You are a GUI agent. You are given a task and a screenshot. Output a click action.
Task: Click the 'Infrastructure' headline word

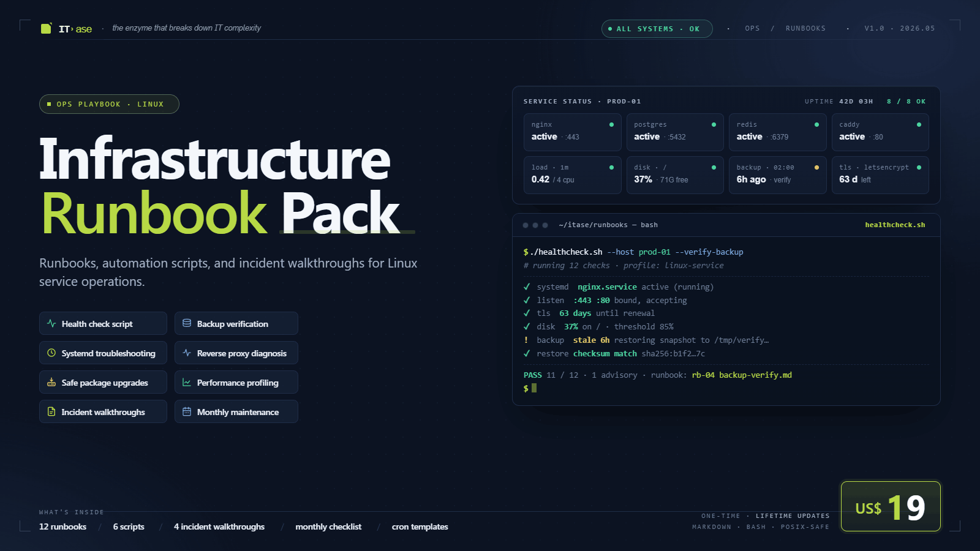215,158
